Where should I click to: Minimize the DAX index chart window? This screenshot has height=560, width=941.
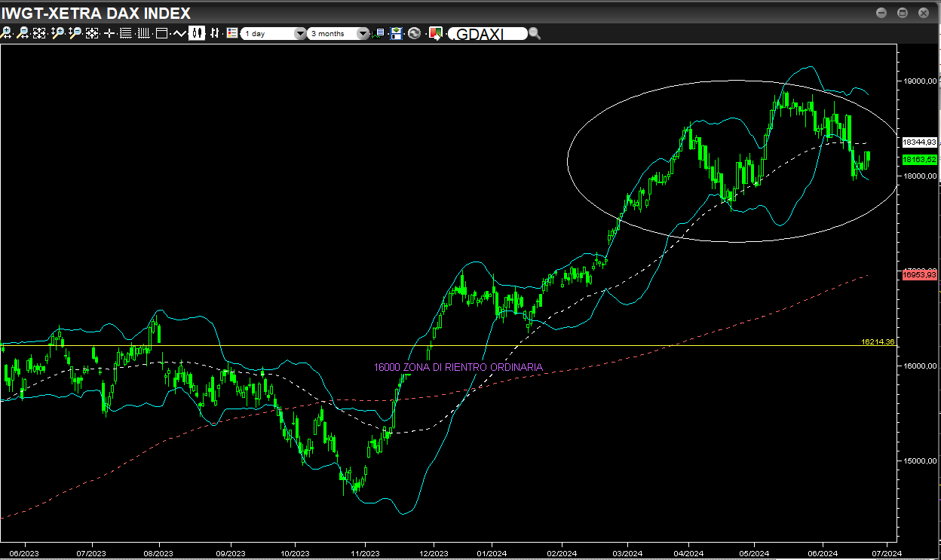881,13
